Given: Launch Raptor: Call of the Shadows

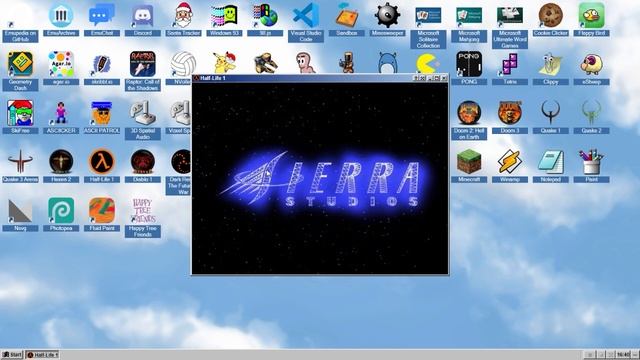Looking at the screenshot, I should pyautogui.click(x=142, y=70).
